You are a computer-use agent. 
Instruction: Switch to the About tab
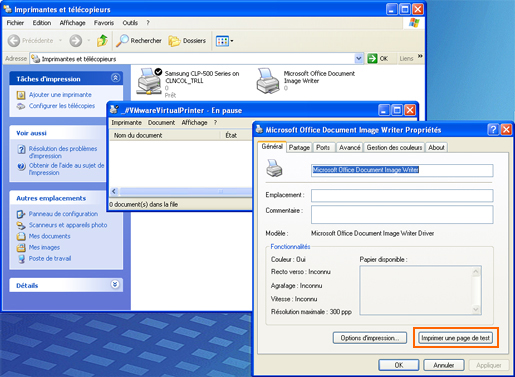(436, 147)
